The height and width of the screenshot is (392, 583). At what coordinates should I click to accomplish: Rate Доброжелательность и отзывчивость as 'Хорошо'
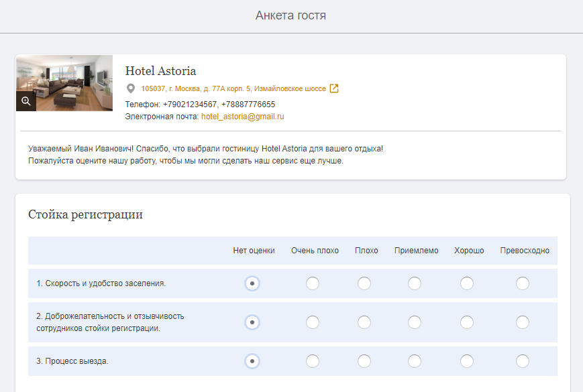[x=467, y=322]
